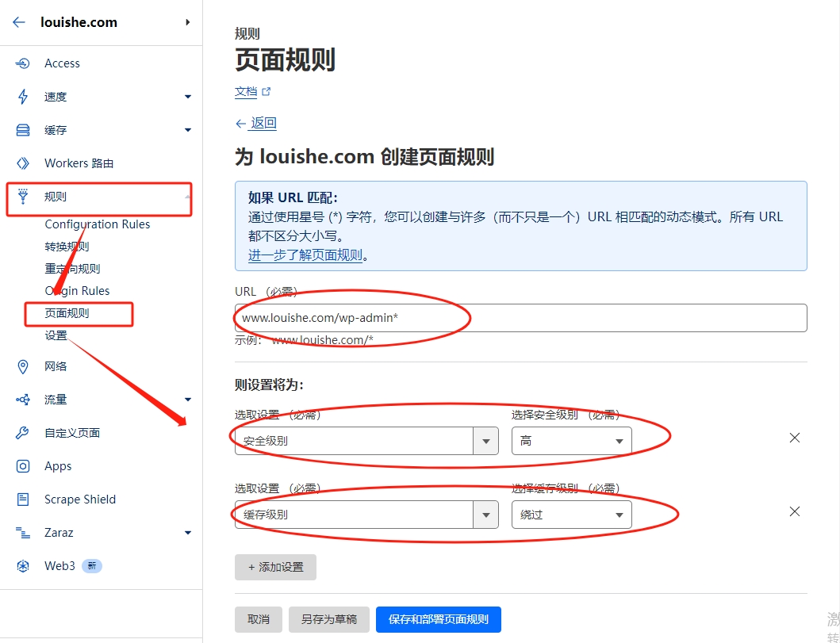Expand the 缓存 menu chevron
Viewport: 840px width, 643px height.
[187, 130]
